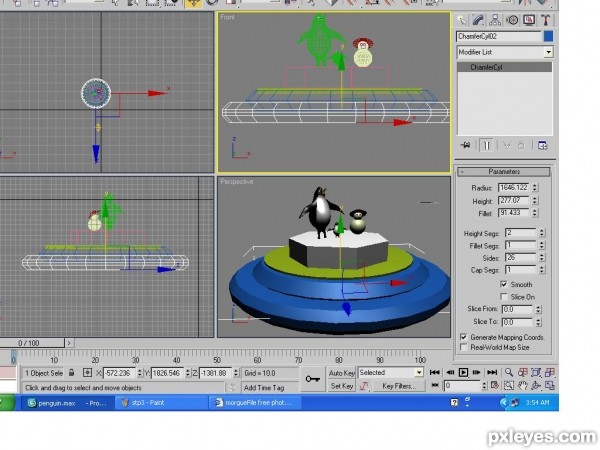Click the large Set Keys key icon
600x450 pixels.
click(313, 379)
